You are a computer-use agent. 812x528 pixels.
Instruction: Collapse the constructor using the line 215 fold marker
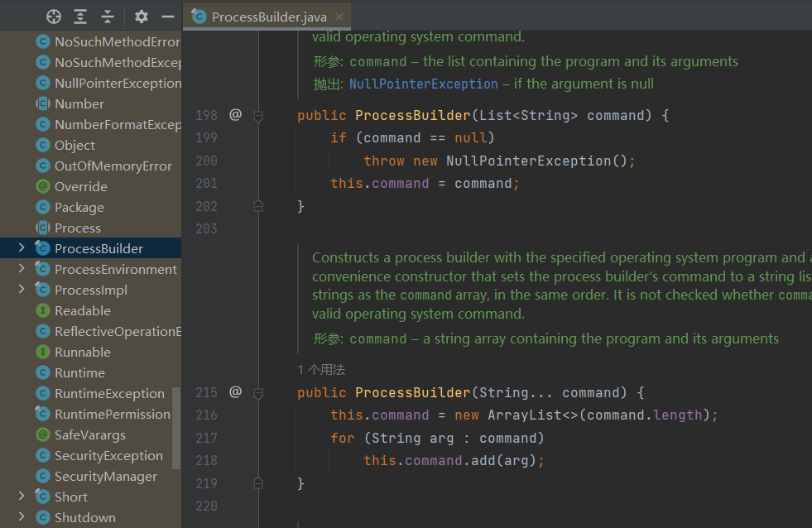click(257, 392)
